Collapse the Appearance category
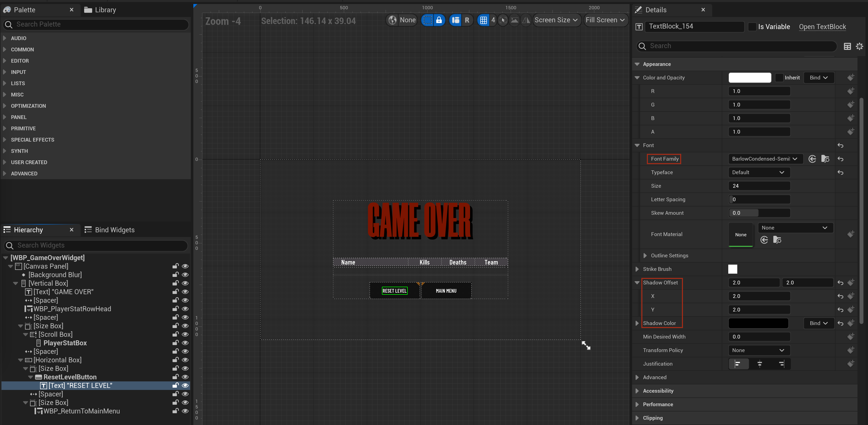 [637, 64]
